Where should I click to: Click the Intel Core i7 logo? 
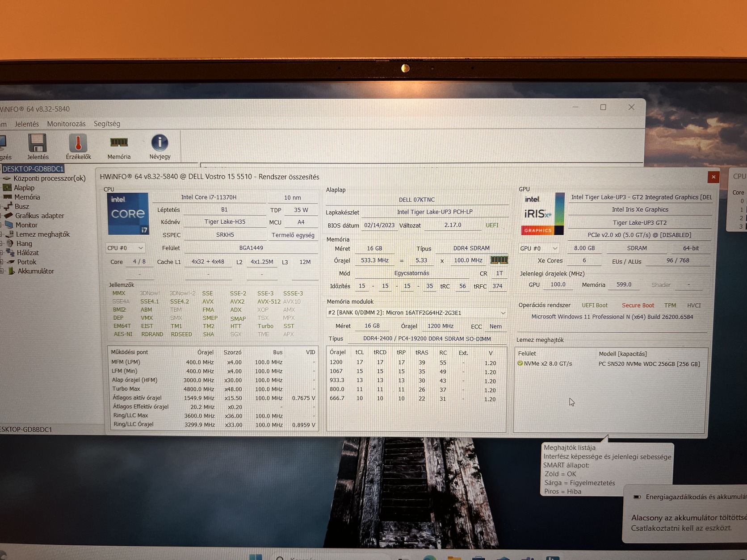coord(128,214)
